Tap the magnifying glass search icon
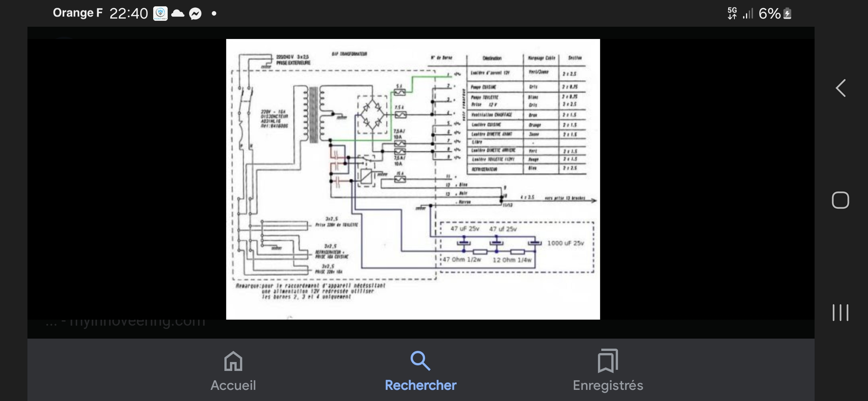Image resolution: width=868 pixels, height=401 pixels. 420,361
